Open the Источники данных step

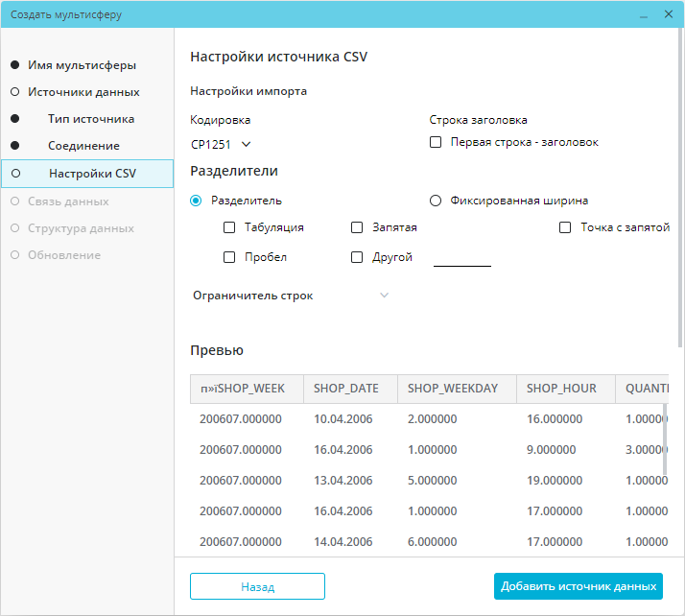click(83, 92)
